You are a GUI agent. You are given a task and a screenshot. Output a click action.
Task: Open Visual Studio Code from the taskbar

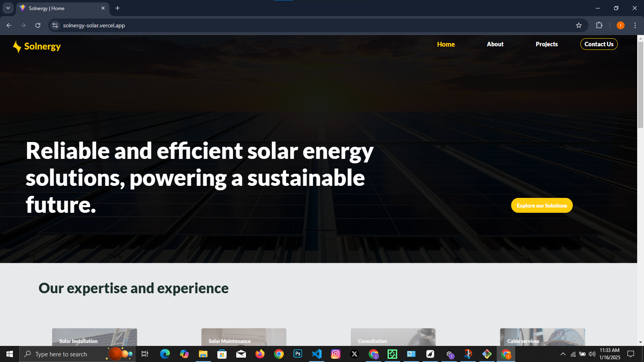317,354
